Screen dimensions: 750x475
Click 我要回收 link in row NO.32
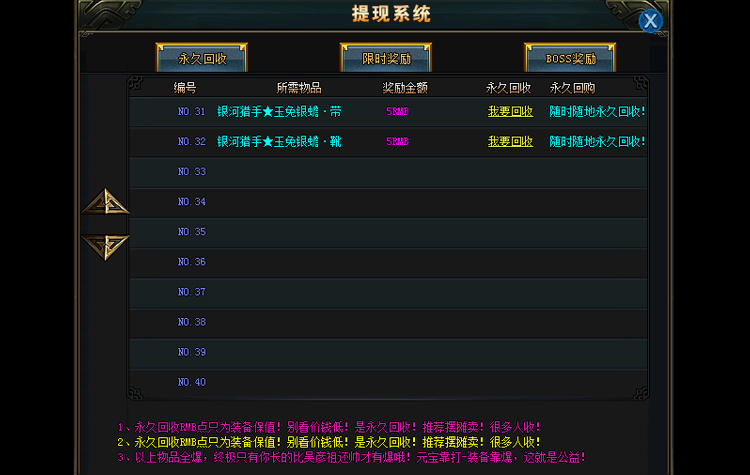pyautogui.click(x=510, y=142)
